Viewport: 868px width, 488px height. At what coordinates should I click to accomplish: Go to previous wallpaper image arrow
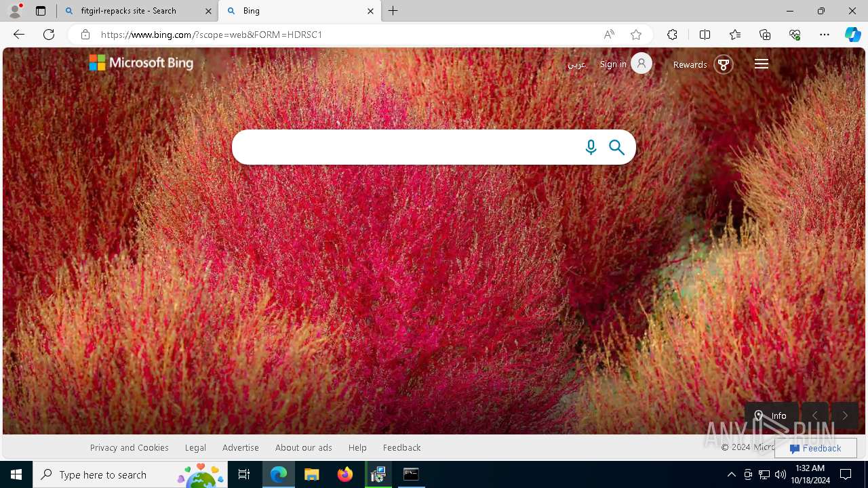[x=815, y=415]
